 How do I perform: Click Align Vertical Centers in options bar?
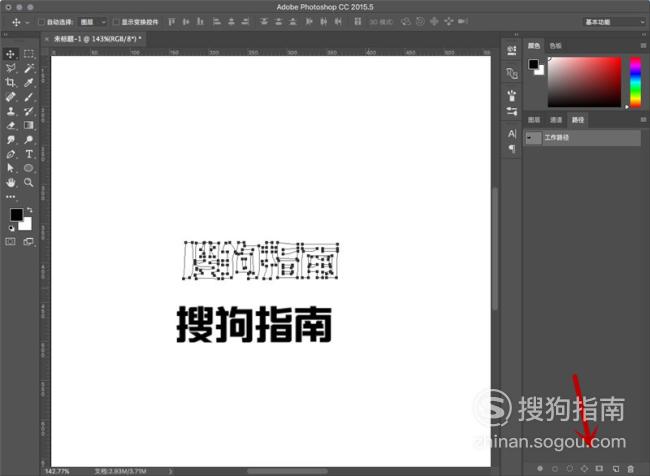[x=186, y=22]
